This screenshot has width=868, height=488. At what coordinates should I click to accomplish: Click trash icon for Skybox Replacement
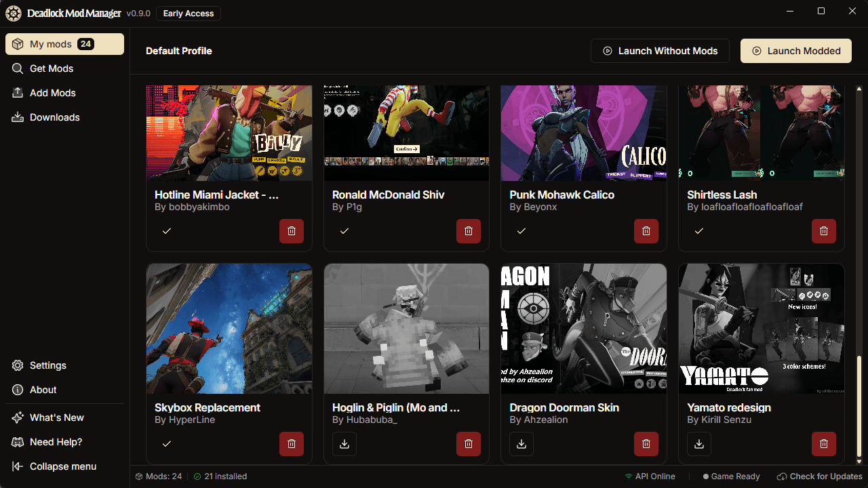point(292,444)
